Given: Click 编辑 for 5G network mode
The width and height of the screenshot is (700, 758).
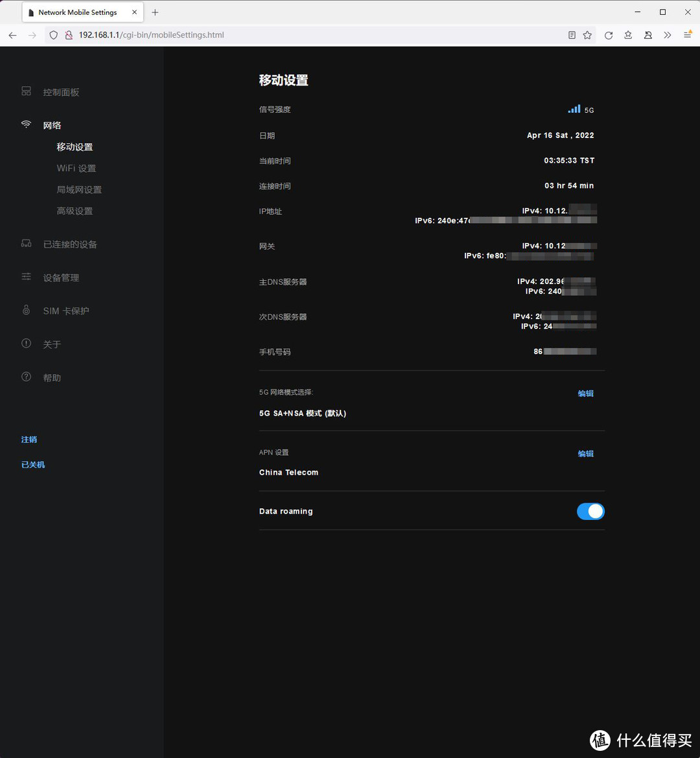Looking at the screenshot, I should [586, 394].
